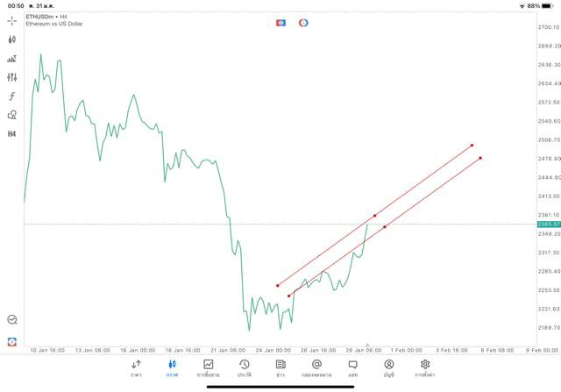Image resolution: width=561 pixels, height=392 pixels.
Task: Open the drawing objects shapes tool
Action: [x=11, y=115]
